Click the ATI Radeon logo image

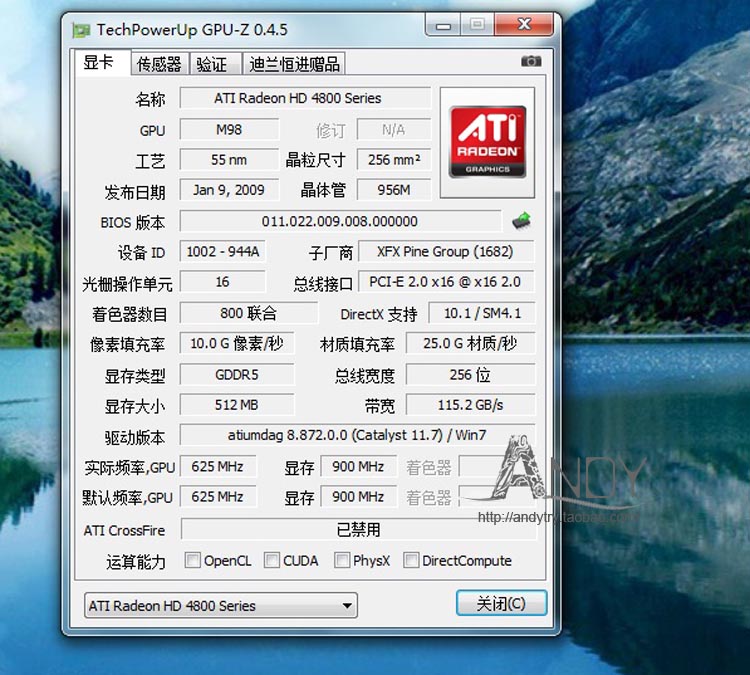point(487,142)
